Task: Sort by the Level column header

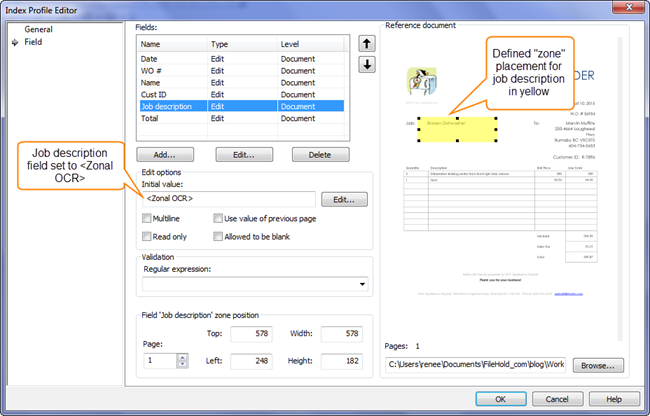Action: tap(310, 44)
